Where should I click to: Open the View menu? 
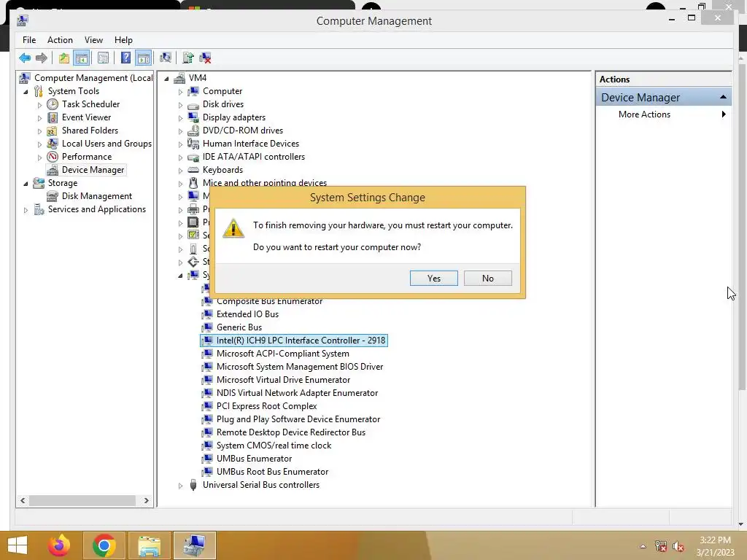[x=93, y=40]
